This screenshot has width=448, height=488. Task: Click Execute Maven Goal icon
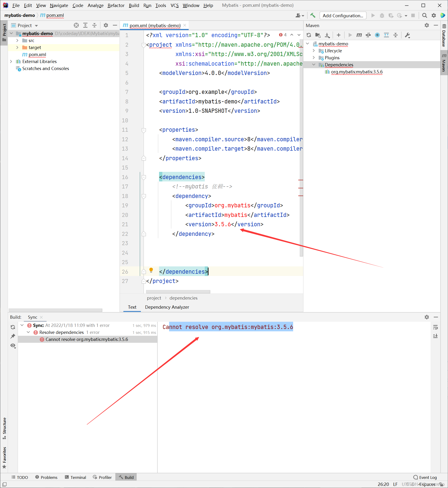click(359, 35)
